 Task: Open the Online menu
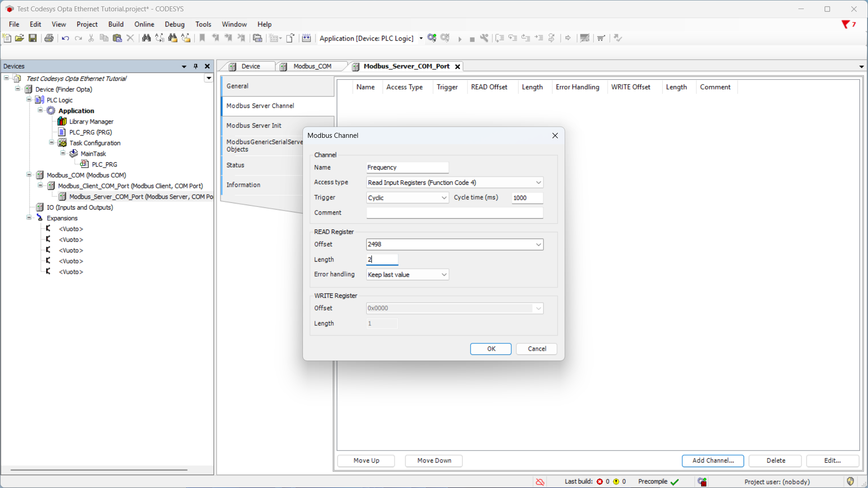144,24
